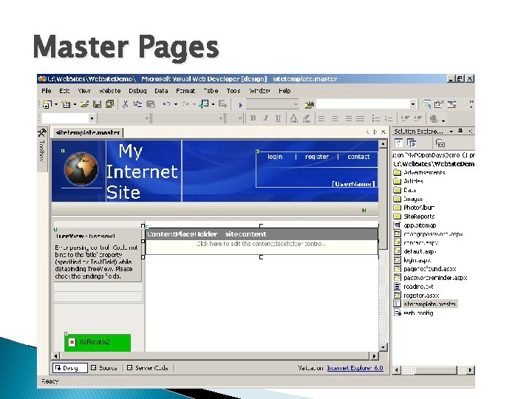Click the Save All icon
Viewport: 532px width, 399px height.
tap(109, 104)
